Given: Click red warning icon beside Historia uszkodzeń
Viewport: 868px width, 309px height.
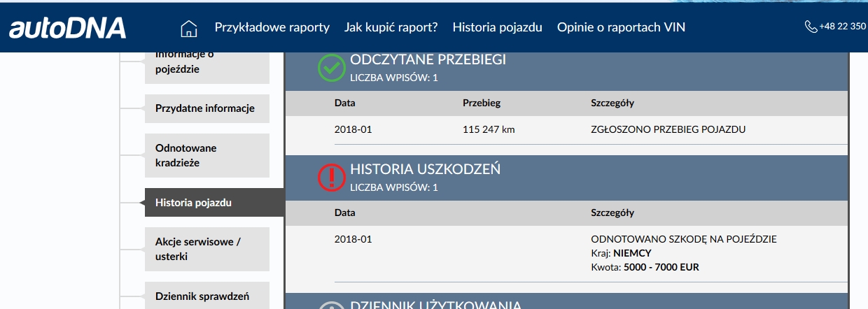Looking at the screenshot, I should [330, 178].
